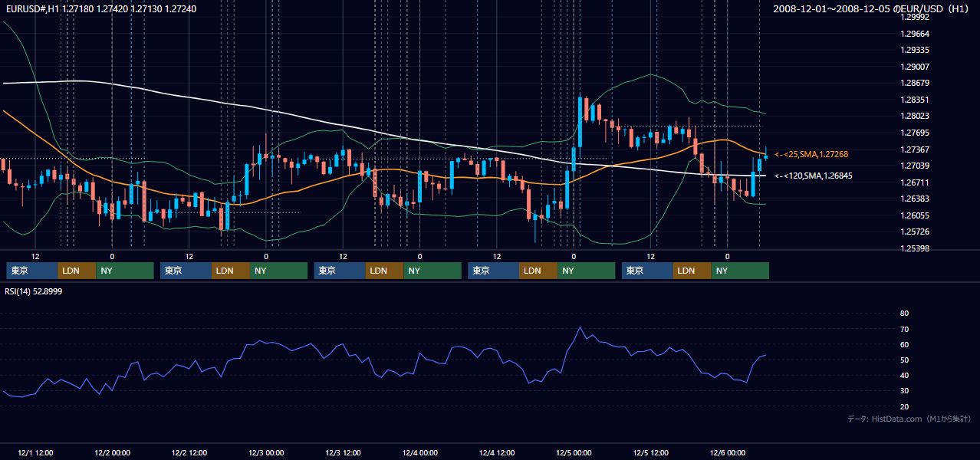The height and width of the screenshot is (460, 980).
Task: Click price axis value 1.27367
Action: 915,149
